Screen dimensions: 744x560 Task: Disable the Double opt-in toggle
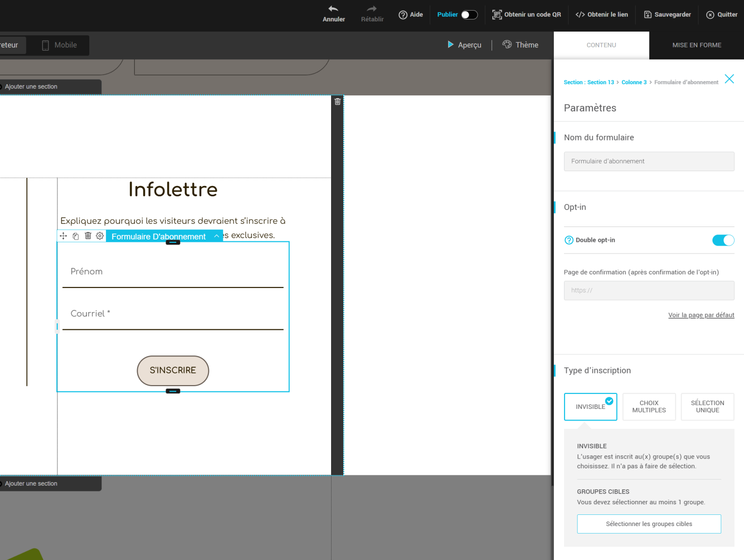click(723, 240)
